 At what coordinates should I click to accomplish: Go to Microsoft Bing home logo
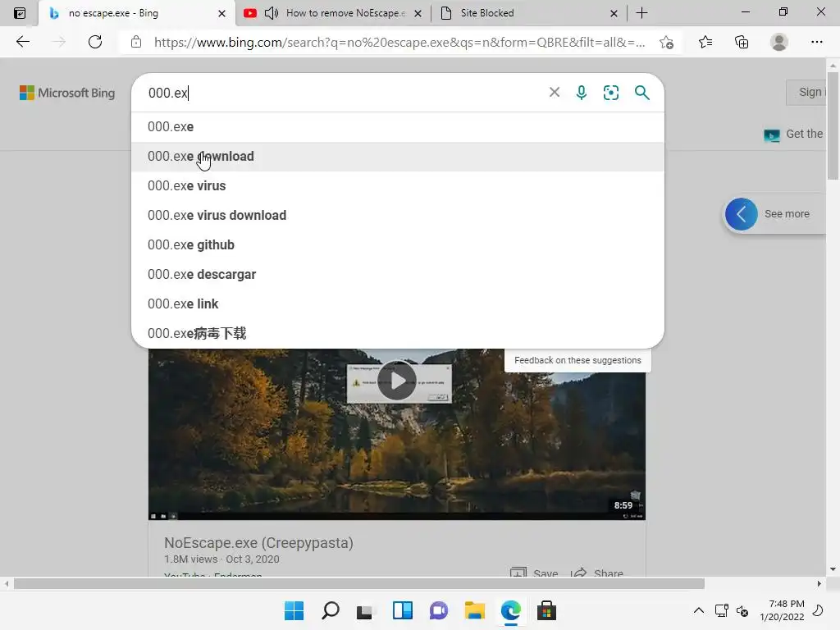click(x=67, y=93)
